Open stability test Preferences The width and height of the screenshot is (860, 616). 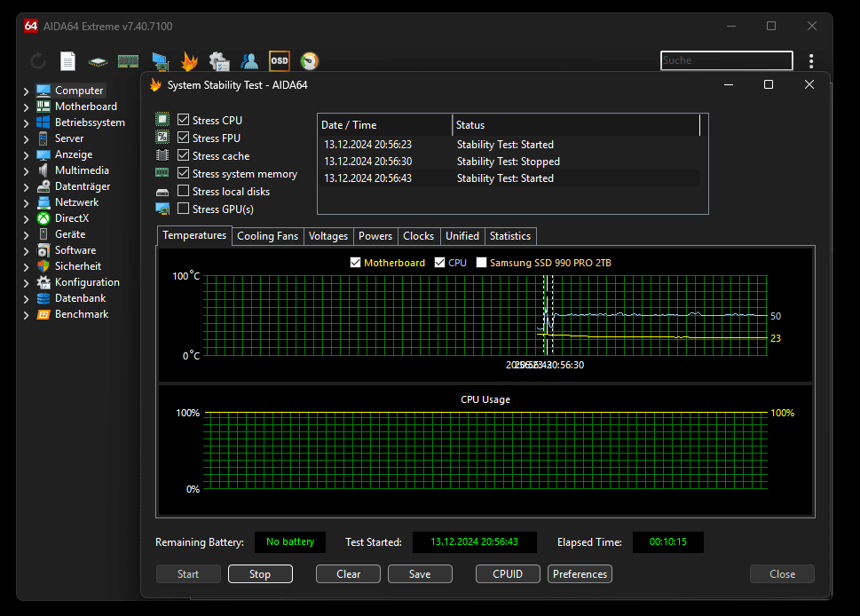click(x=580, y=573)
